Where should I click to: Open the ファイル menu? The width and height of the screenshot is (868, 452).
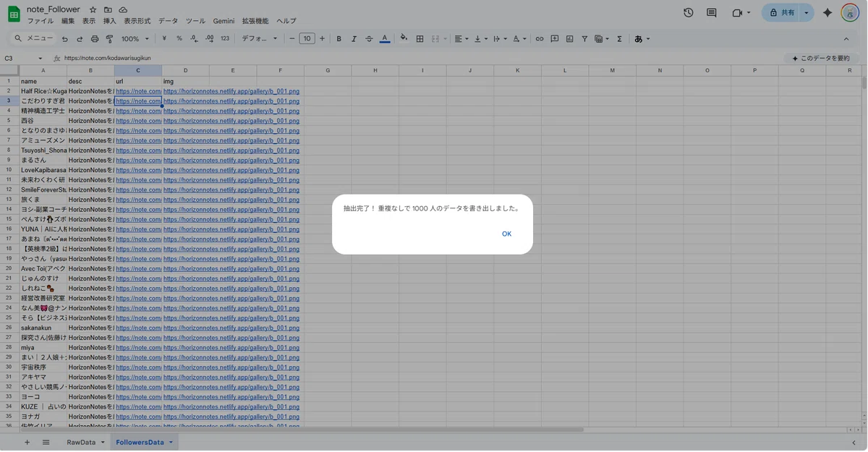(40, 22)
